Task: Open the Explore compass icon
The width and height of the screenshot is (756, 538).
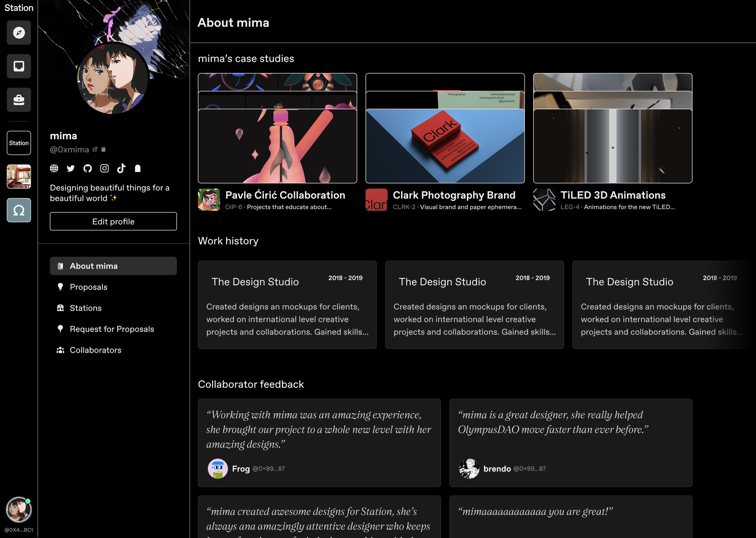Action: 19,33
